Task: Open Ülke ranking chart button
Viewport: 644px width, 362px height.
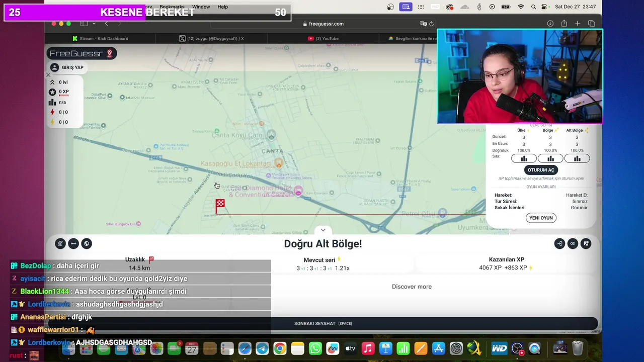Action: pos(524,158)
